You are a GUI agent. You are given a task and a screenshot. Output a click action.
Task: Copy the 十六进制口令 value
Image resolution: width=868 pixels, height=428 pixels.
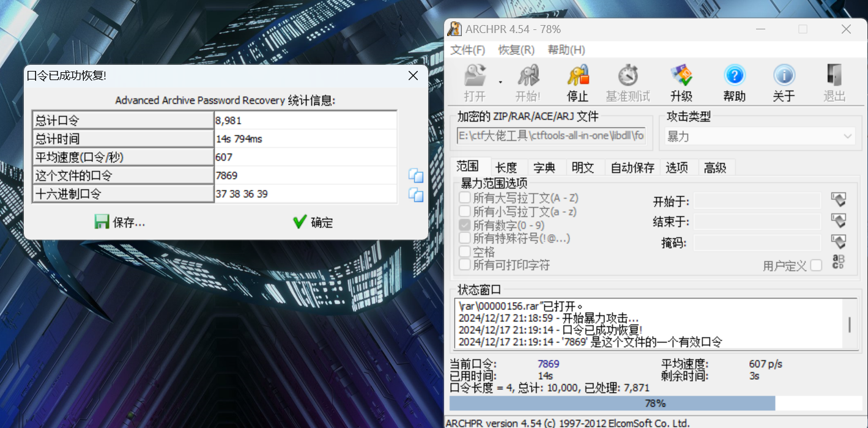click(x=416, y=195)
